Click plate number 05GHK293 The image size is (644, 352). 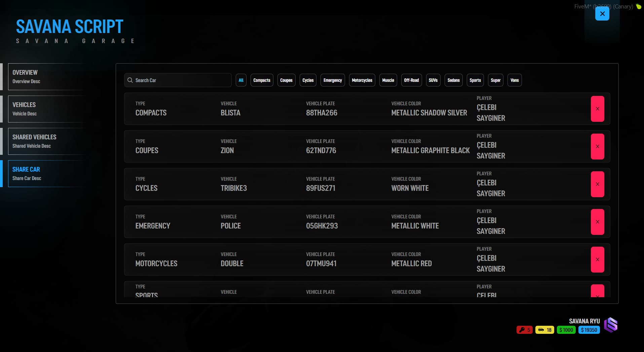[x=322, y=226]
